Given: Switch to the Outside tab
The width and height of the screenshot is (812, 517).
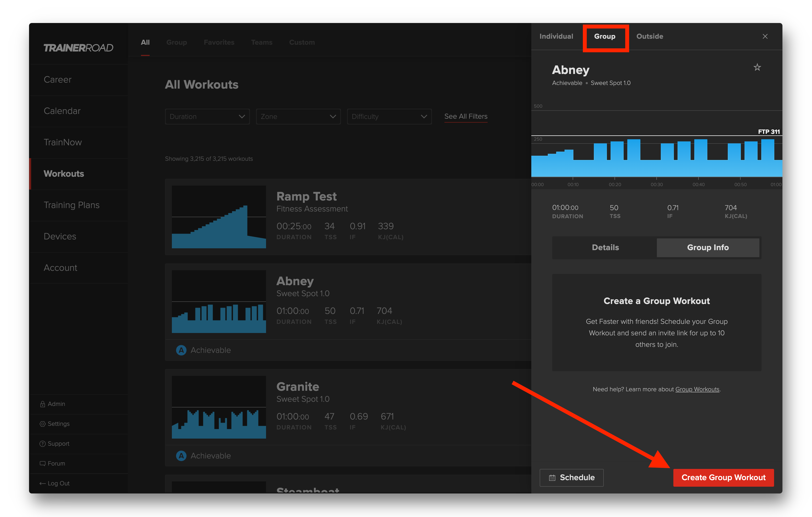Looking at the screenshot, I should tap(650, 36).
